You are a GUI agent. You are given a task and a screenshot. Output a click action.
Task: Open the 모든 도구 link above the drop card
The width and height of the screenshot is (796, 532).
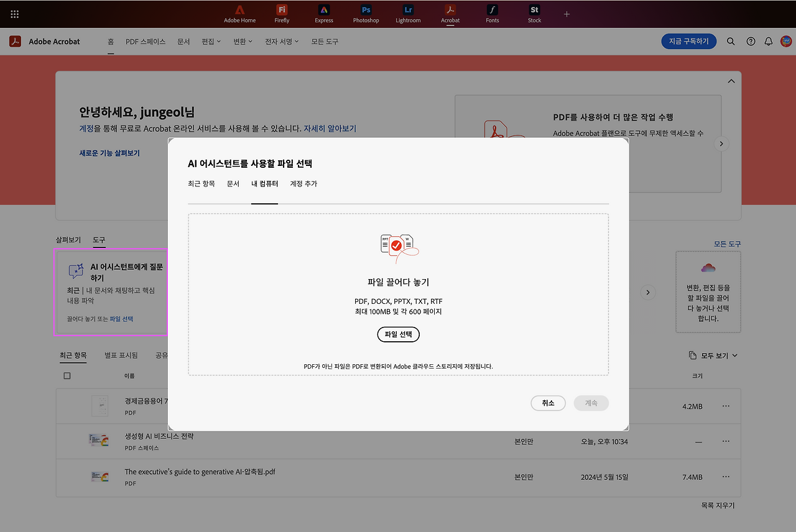(x=728, y=244)
